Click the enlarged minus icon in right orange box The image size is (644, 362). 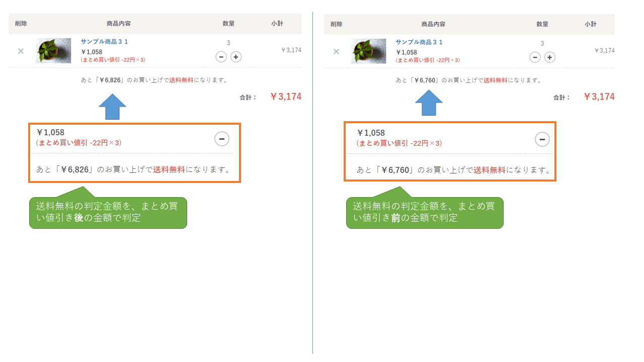(x=542, y=139)
